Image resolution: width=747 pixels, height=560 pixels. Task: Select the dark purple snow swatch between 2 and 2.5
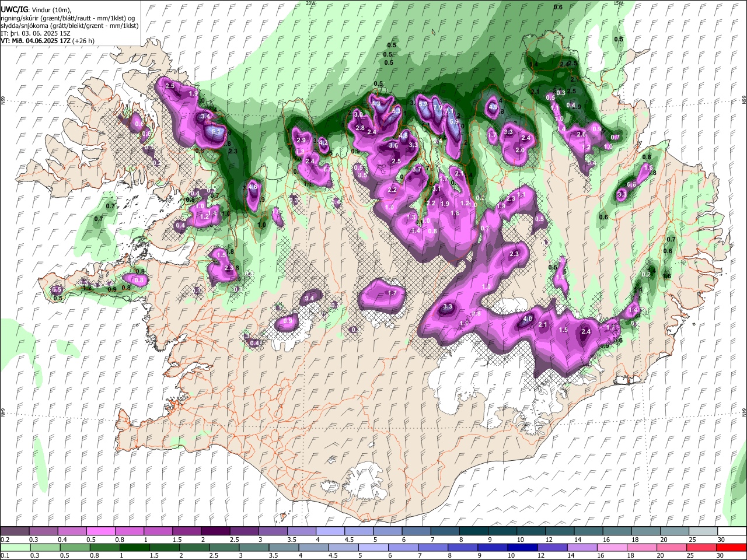click(x=215, y=531)
